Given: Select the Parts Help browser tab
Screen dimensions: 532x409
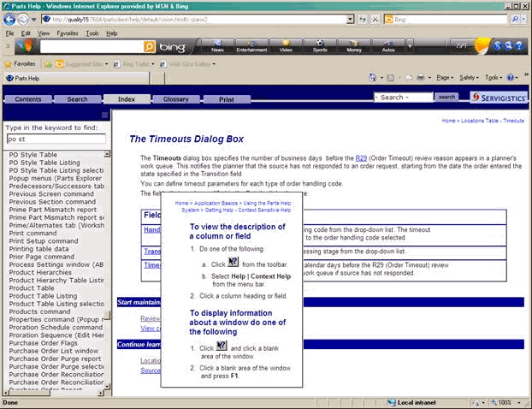Looking at the screenshot, I should (77, 78).
